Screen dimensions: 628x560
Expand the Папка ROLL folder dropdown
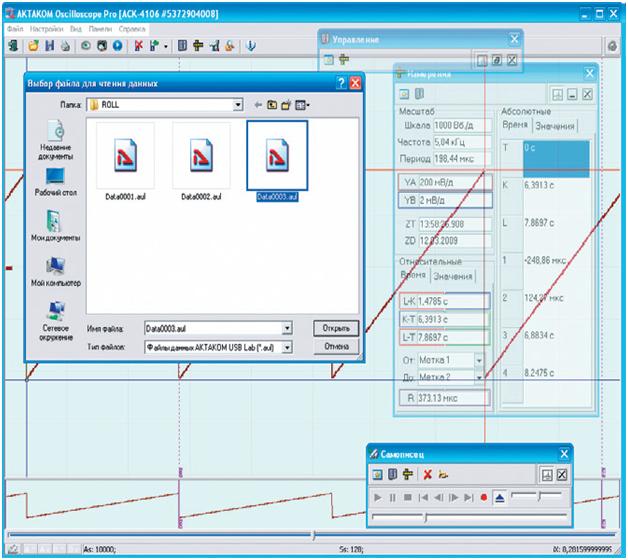tap(238, 105)
